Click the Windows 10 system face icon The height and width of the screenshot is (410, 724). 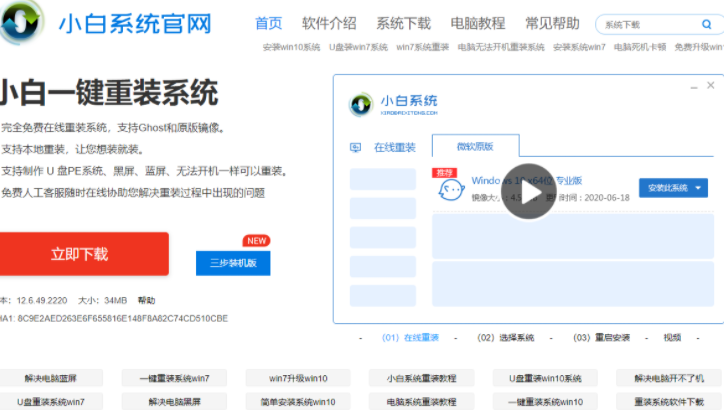[451, 190]
